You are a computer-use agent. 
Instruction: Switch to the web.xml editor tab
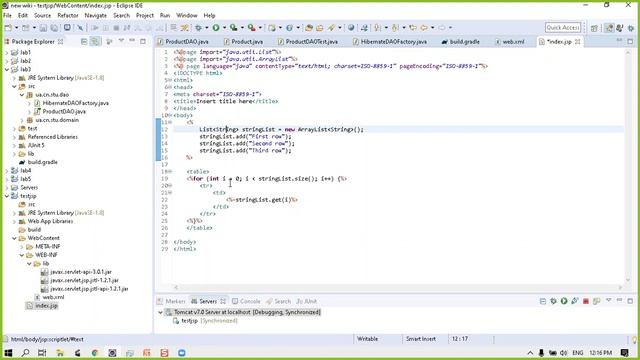pos(510,42)
